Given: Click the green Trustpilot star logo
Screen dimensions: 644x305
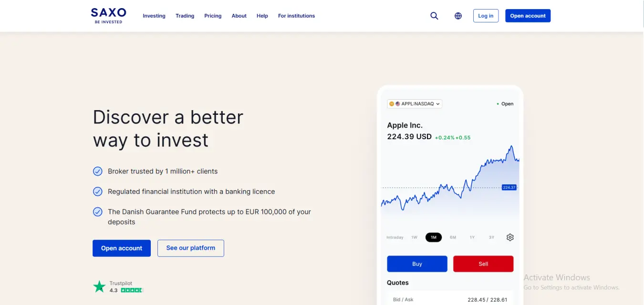Looking at the screenshot, I should 99,286.
